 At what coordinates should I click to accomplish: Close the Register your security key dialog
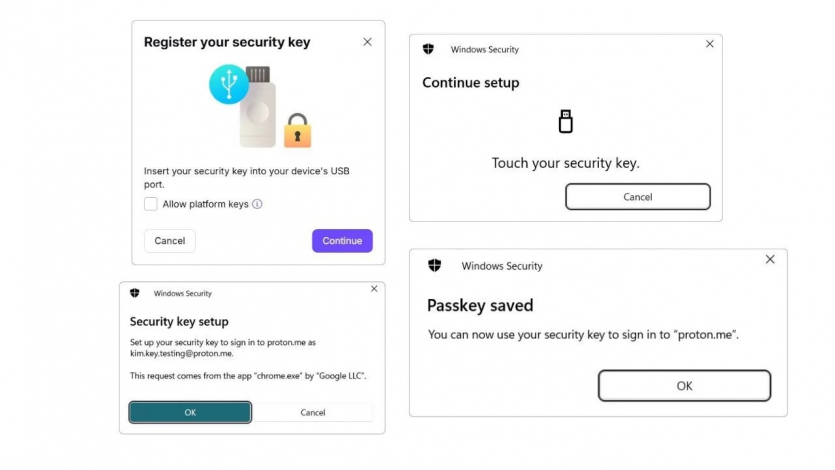[x=367, y=42]
